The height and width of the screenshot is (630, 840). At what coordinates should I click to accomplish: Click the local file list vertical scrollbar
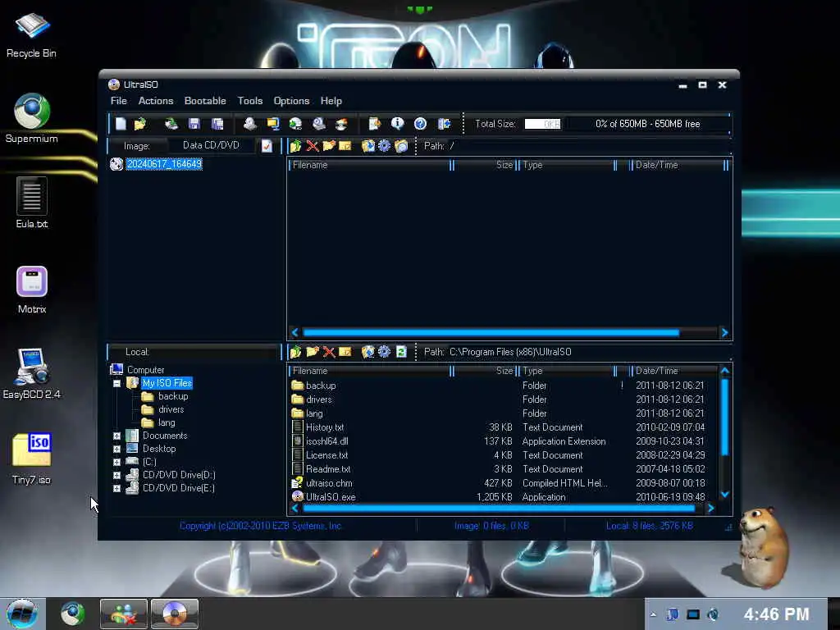pos(725,417)
